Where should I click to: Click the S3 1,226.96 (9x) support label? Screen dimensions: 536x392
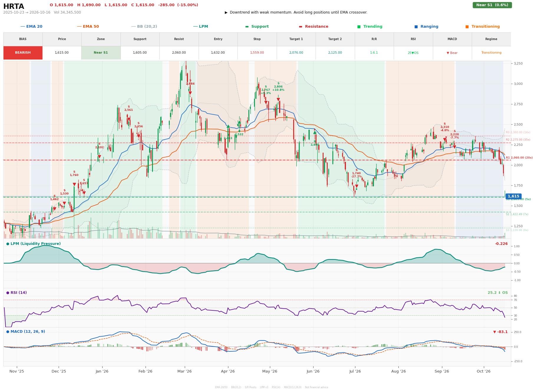[517, 230]
